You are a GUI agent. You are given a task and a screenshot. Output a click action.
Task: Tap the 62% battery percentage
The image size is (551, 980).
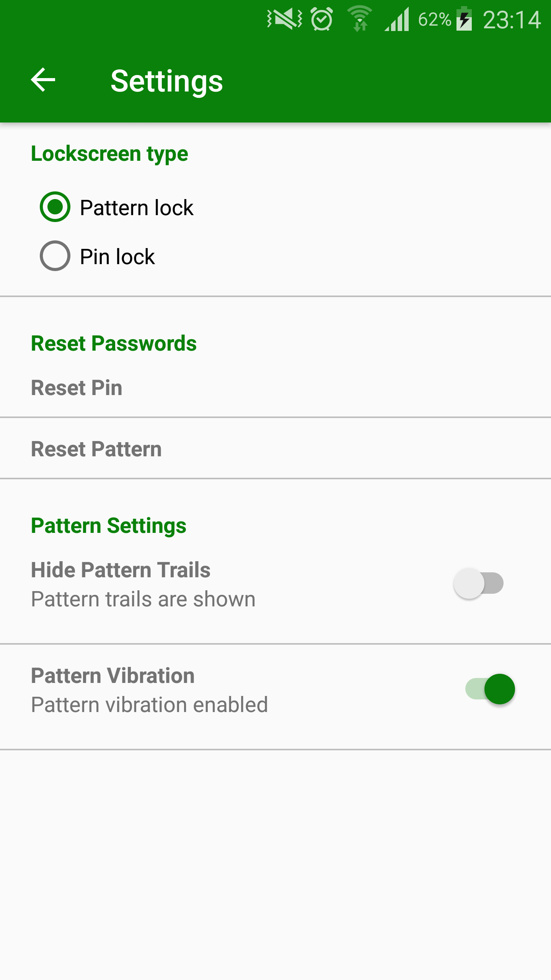(434, 20)
